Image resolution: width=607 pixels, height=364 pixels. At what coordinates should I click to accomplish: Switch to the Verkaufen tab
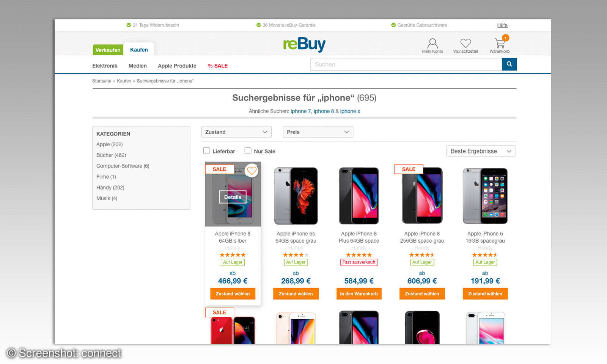pos(108,50)
